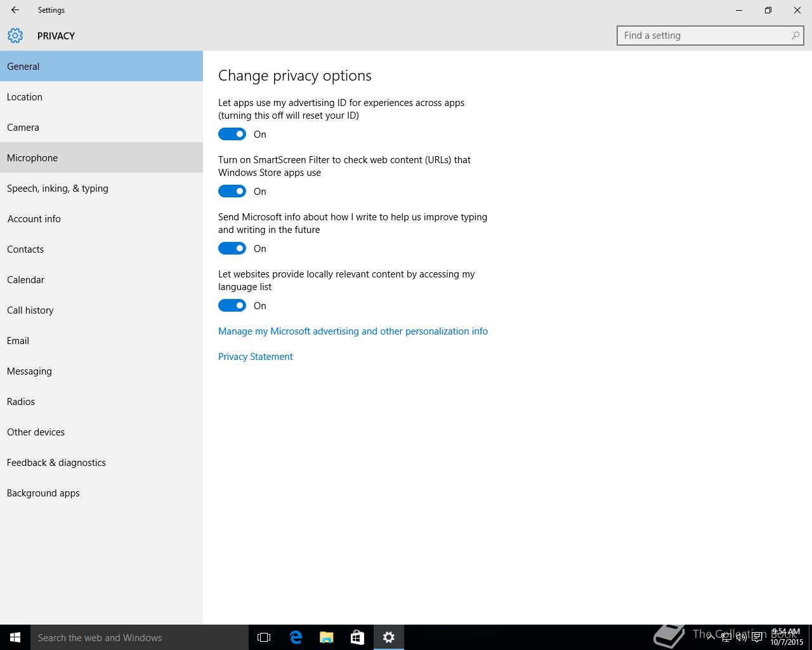Open the Call history section

click(x=101, y=310)
